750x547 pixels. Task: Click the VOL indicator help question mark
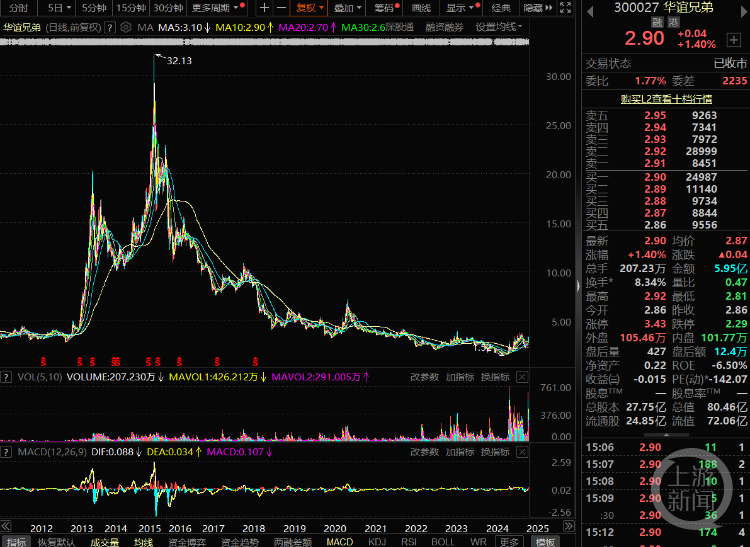[6, 377]
